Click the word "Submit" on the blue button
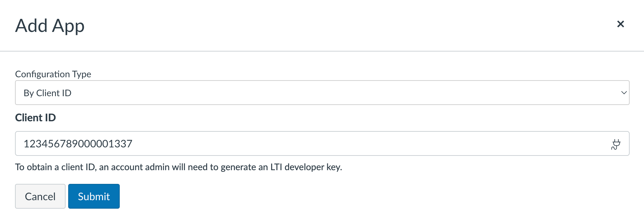The height and width of the screenshot is (223, 644). [94, 197]
